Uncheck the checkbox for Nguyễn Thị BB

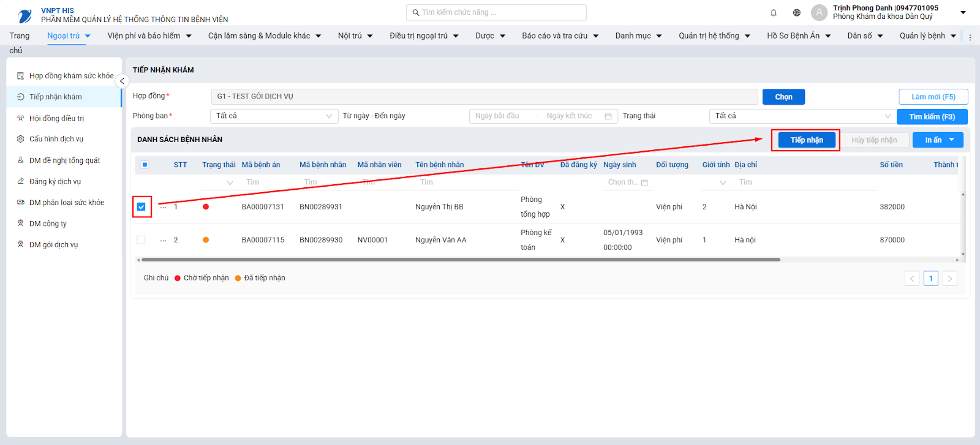coord(141,207)
